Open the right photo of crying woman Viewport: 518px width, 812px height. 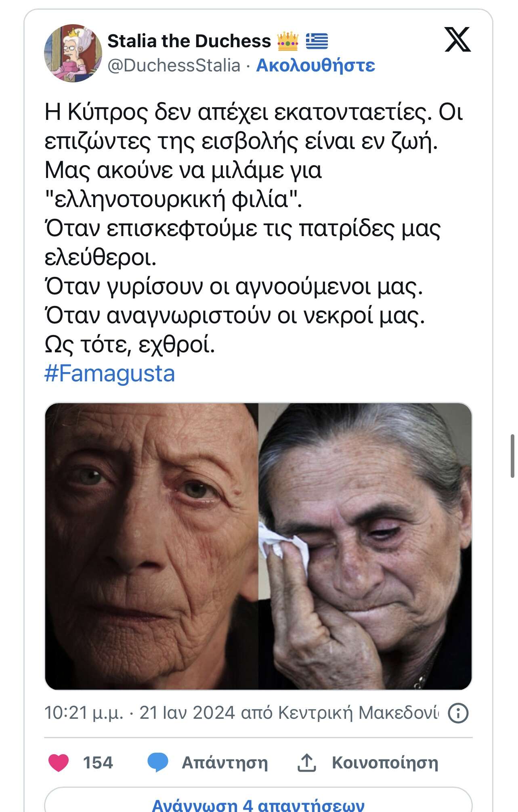365,546
